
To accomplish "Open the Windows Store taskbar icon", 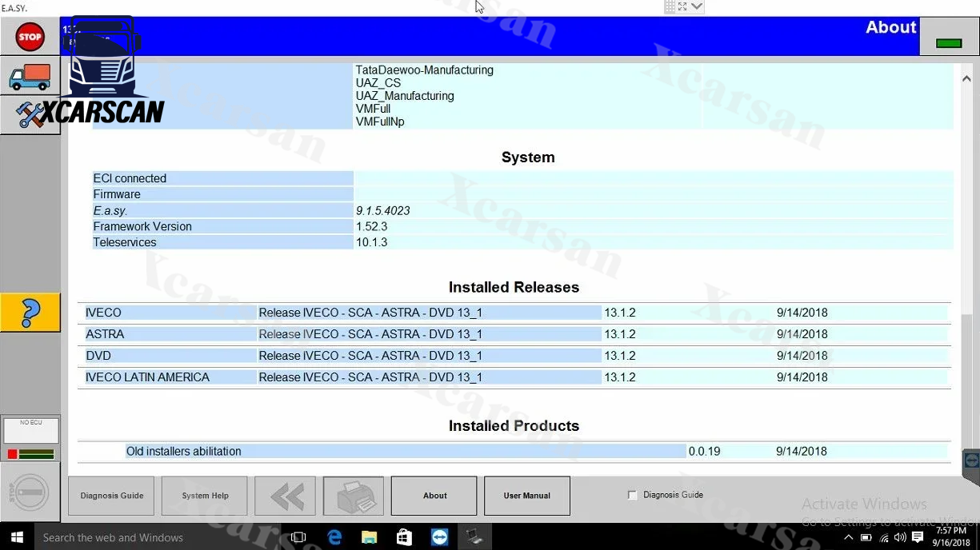I will click(x=405, y=537).
